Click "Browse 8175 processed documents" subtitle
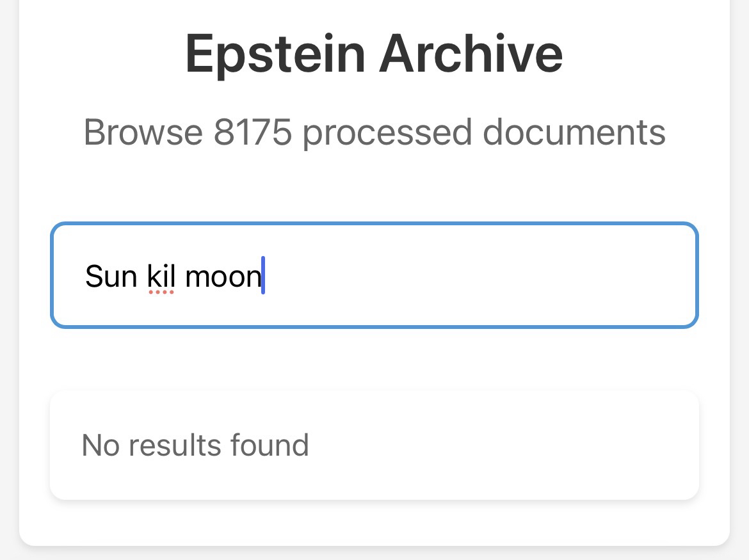This screenshot has width=749, height=560. tap(374, 132)
